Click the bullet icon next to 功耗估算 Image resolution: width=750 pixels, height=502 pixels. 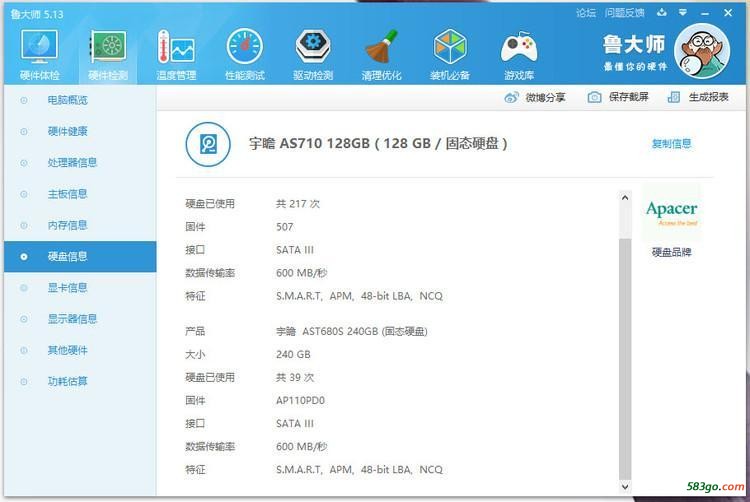24,382
